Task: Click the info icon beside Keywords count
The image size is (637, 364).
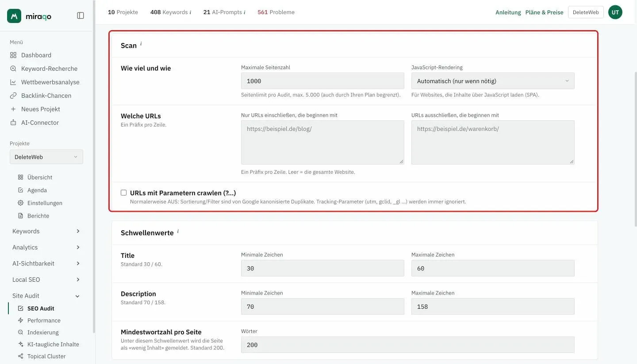Action: [190, 12]
